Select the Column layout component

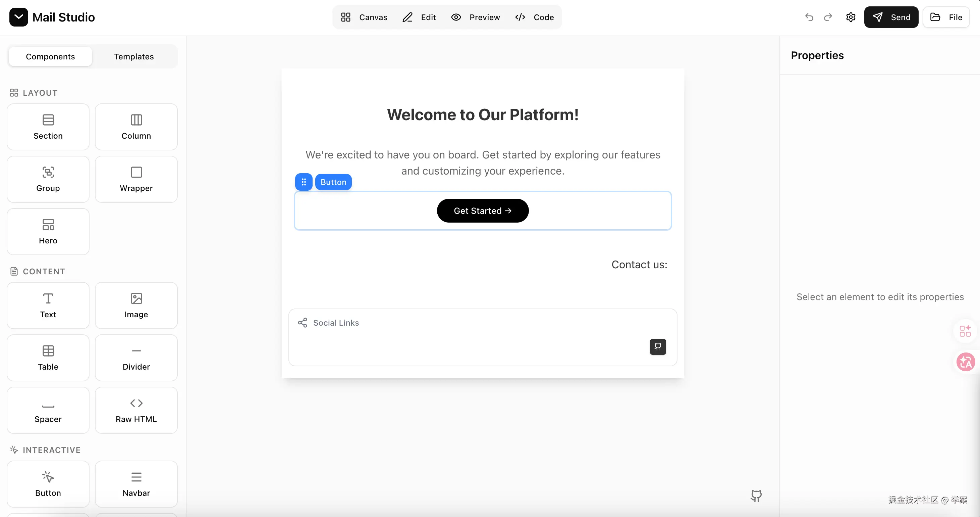coord(136,127)
